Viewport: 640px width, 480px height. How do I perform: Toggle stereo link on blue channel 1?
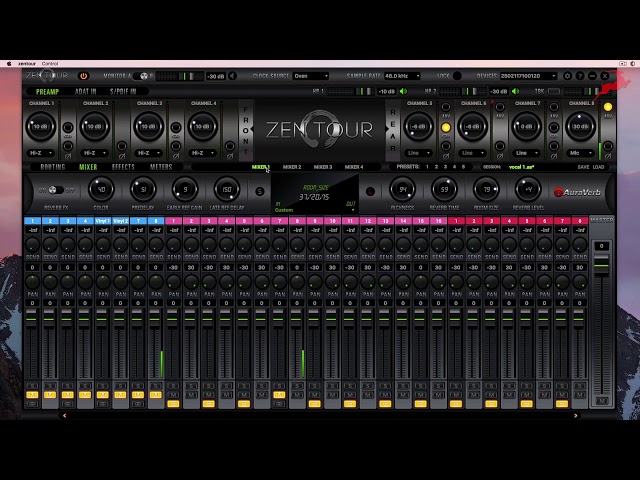pos(32,404)
